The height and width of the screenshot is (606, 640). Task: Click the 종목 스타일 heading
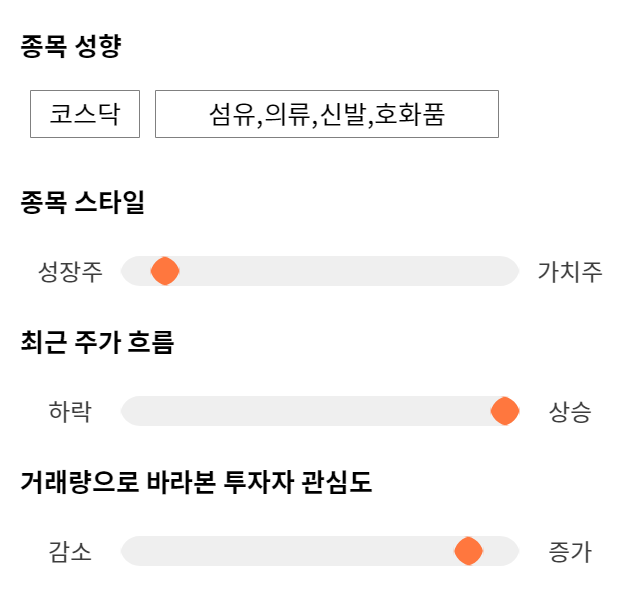pos(83,203)
